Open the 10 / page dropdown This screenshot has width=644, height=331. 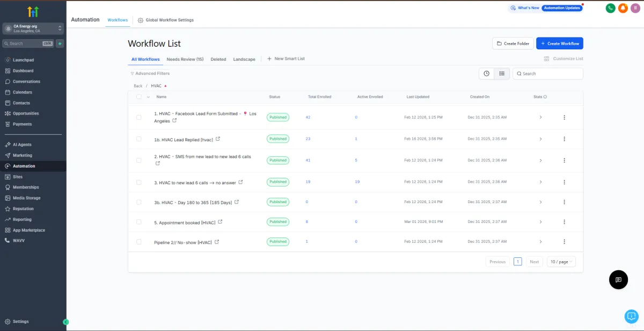point(561,262)
